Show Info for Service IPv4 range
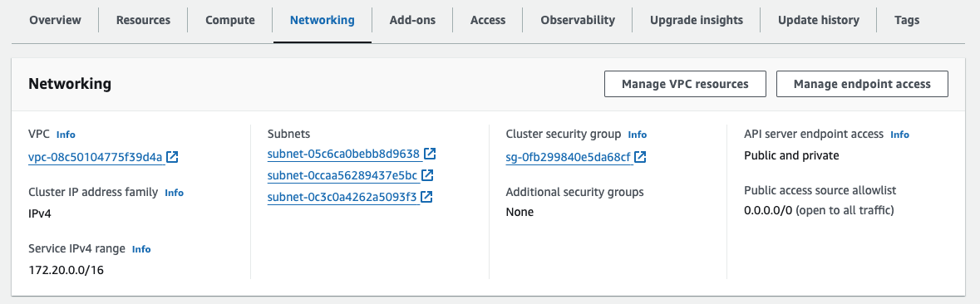 point(141,249)
